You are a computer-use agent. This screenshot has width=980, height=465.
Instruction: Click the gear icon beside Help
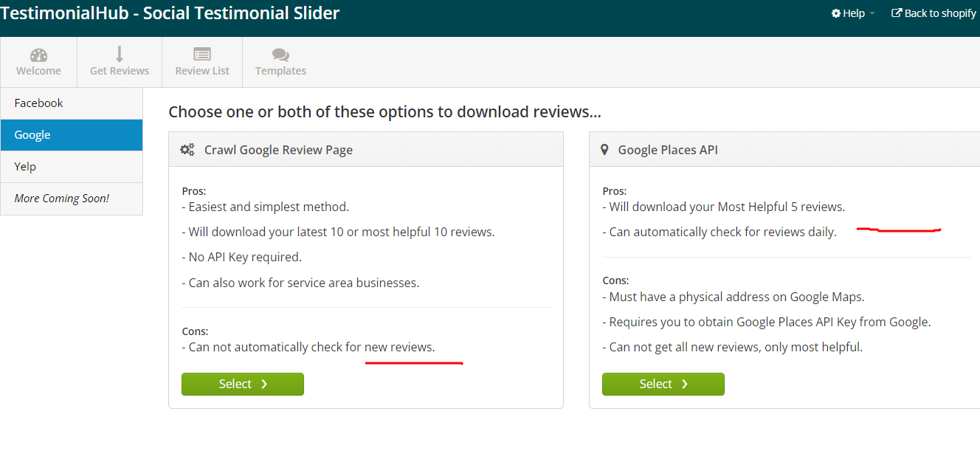pyautogui.click(x=836, y=13)
